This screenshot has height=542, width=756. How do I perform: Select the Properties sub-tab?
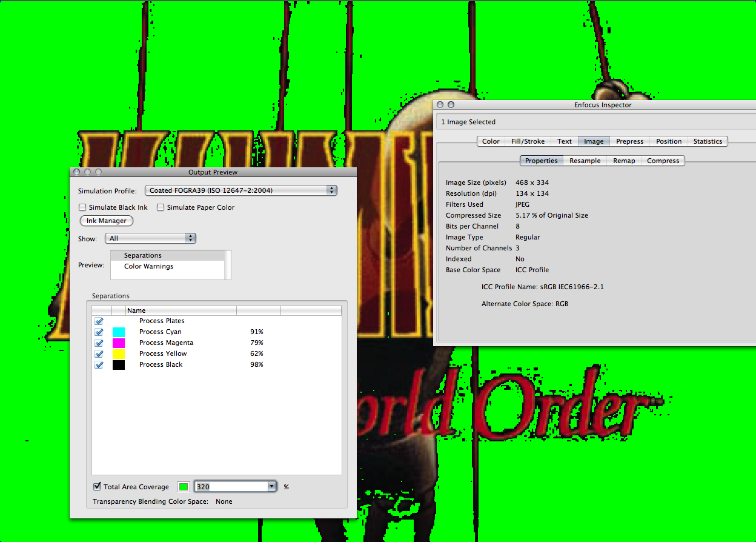(542, 161)
